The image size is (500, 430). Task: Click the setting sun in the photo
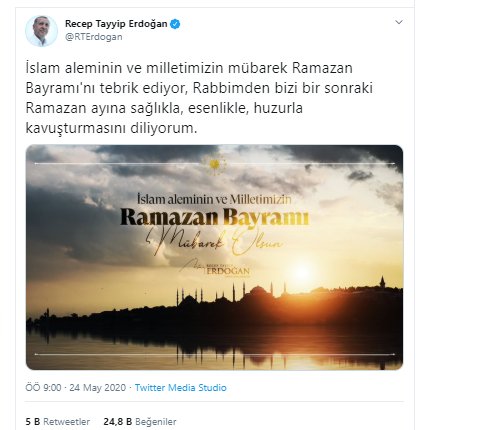pyautogui.click(x=302, y=272)
